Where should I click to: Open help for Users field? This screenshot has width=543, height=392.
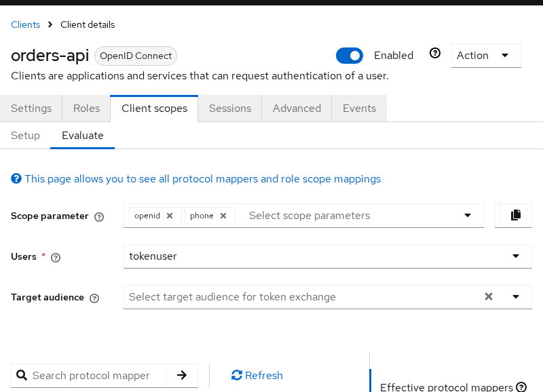click(56, 258)
